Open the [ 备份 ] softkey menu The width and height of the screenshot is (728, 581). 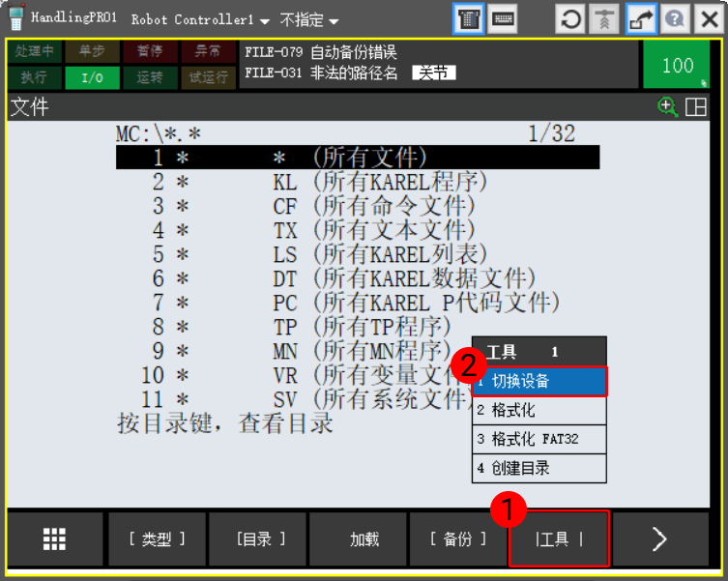(457, 539)
